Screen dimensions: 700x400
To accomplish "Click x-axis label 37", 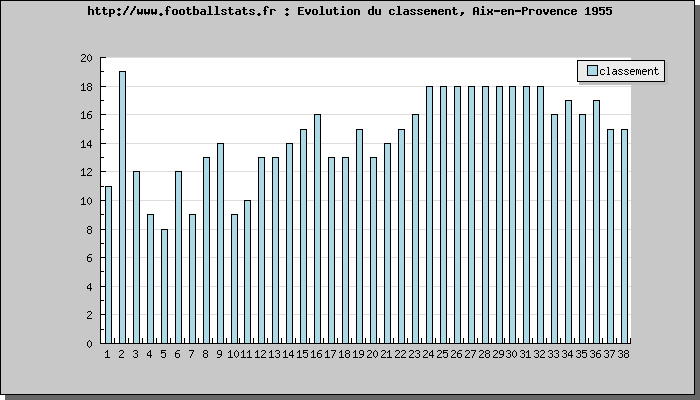I will coord(609,354).
